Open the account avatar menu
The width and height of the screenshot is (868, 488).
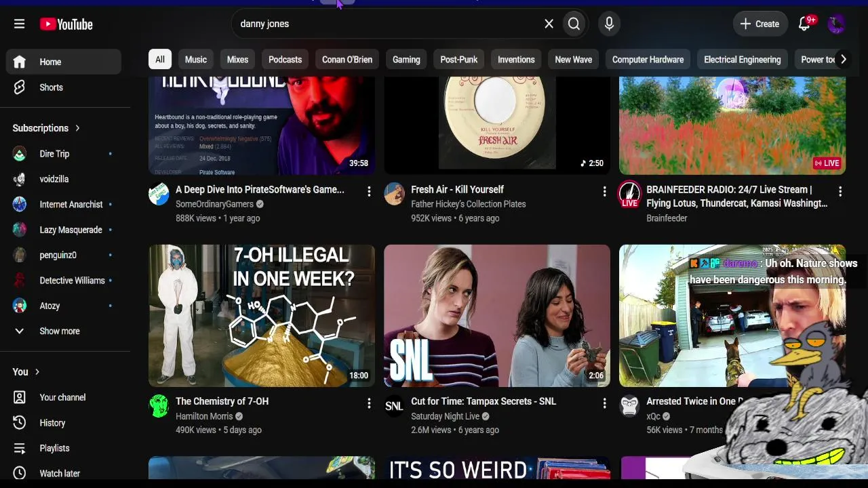pos(836,24)
